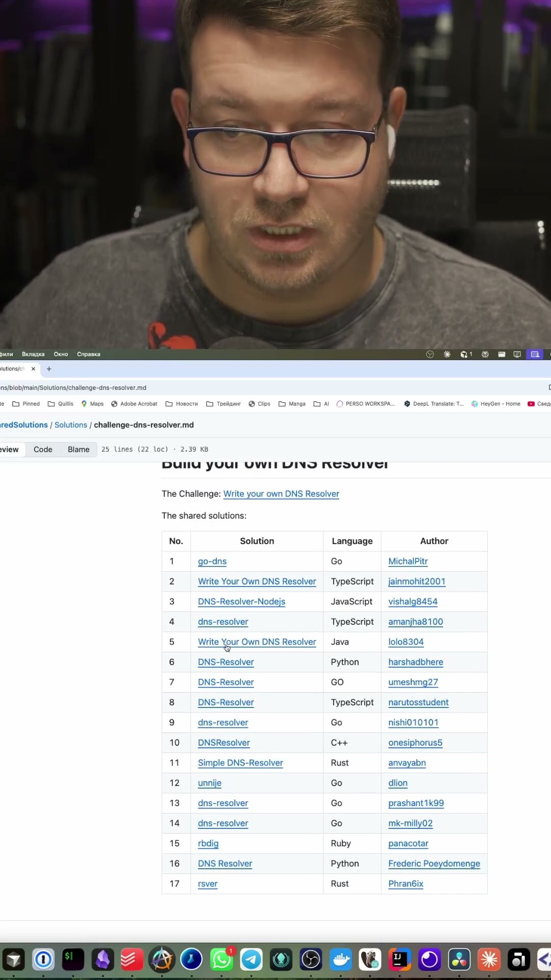Open the Claude app in the dock

489,960
